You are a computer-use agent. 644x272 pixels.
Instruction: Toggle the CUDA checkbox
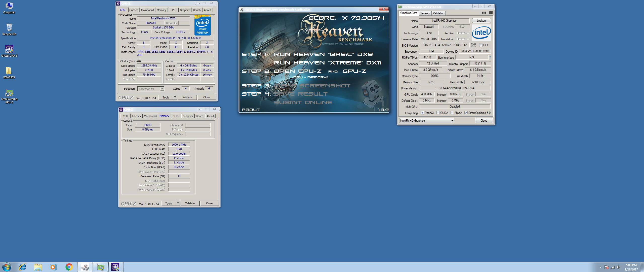coord(438,113)
